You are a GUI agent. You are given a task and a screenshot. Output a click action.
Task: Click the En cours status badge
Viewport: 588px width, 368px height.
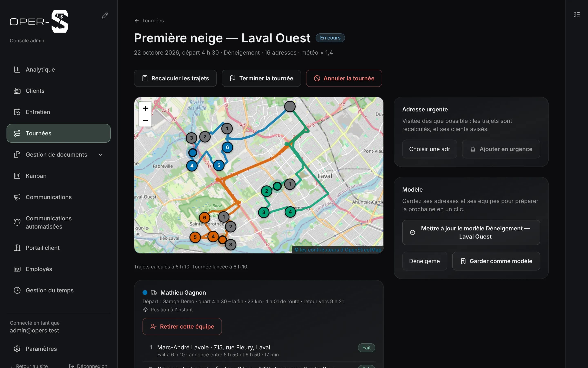click(330, 38)
